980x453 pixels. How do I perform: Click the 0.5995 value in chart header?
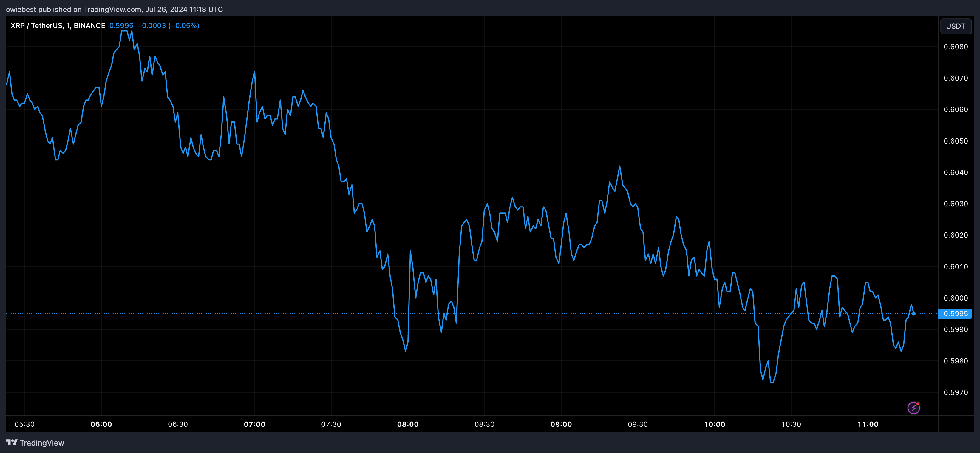121,25
